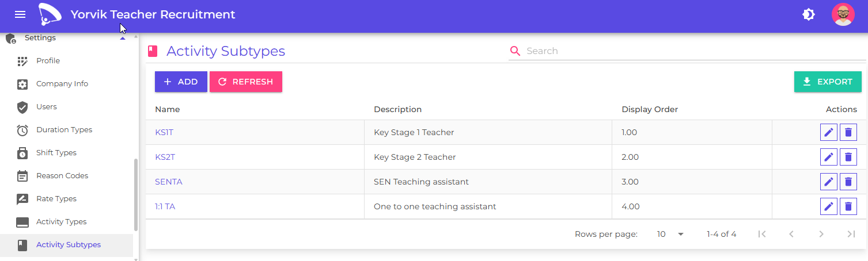Edit the 1:1 TA row

click(x=829, y=206)
